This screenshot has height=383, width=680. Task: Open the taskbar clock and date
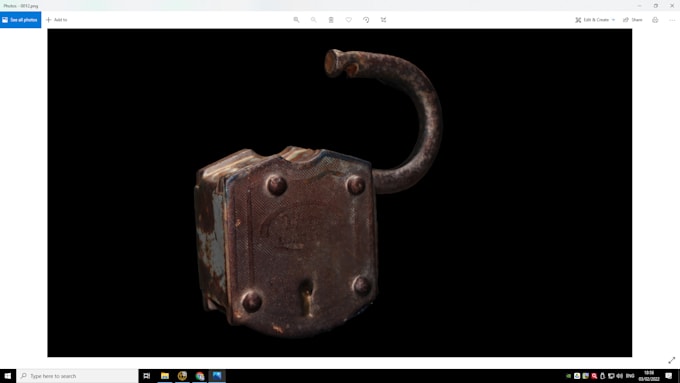649,376
